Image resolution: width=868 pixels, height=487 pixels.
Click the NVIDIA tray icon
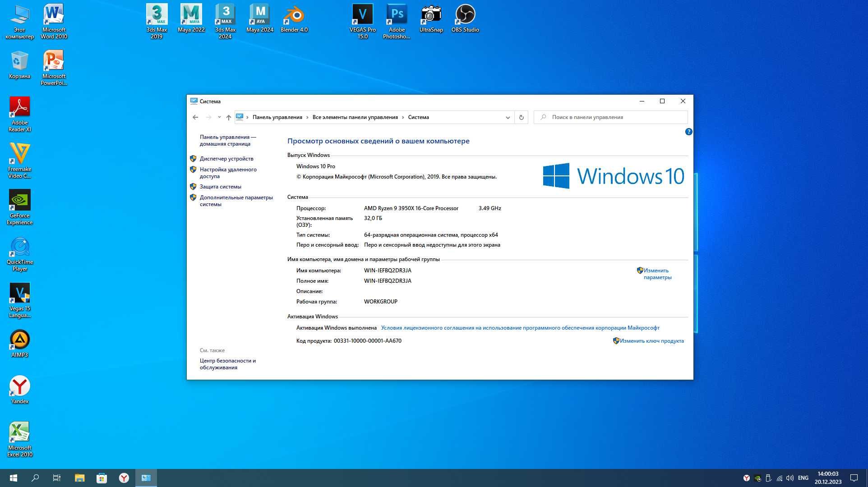pyautogui.click(x=757, y=478)
